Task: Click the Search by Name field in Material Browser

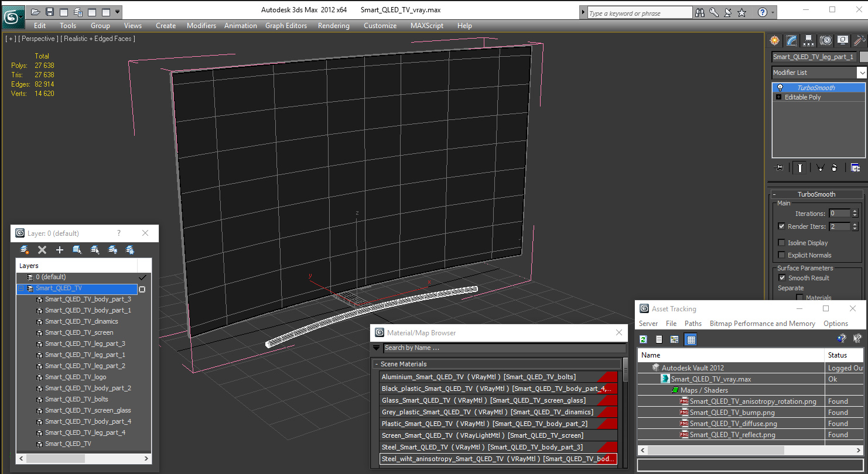Action: click(504, 348)
